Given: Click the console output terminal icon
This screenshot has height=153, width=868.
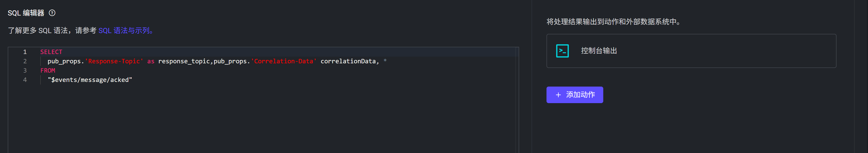Looking at the screenshot, I should (x=562, y=51).
